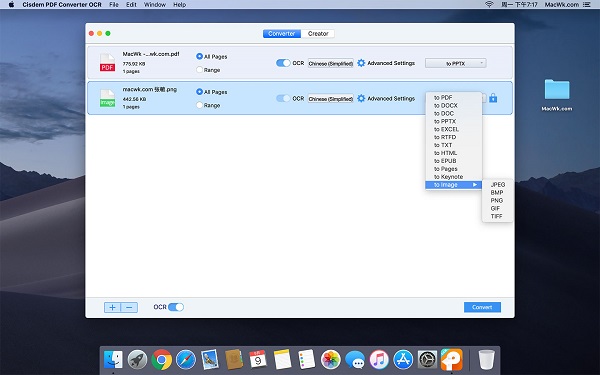Screen dimensions: 600x375
Task: Open the Help menu
Action: pos(179,5)
